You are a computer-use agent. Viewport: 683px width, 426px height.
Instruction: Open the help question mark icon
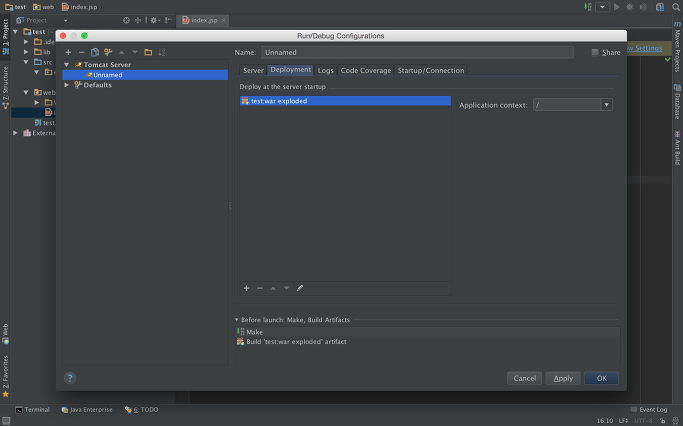click(x=70, y=378)
